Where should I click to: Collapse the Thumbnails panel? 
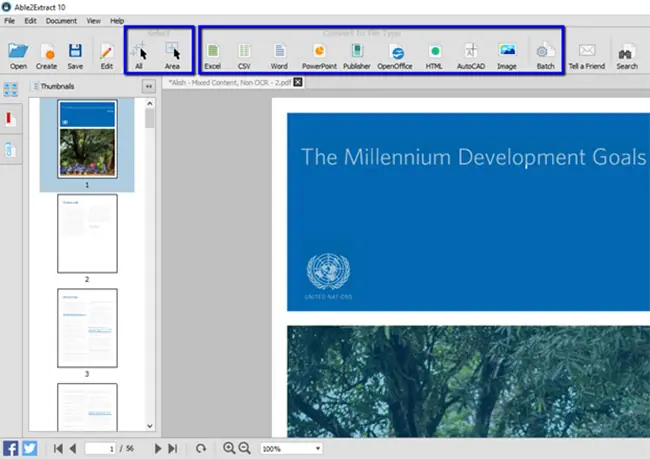coord(148,86)
